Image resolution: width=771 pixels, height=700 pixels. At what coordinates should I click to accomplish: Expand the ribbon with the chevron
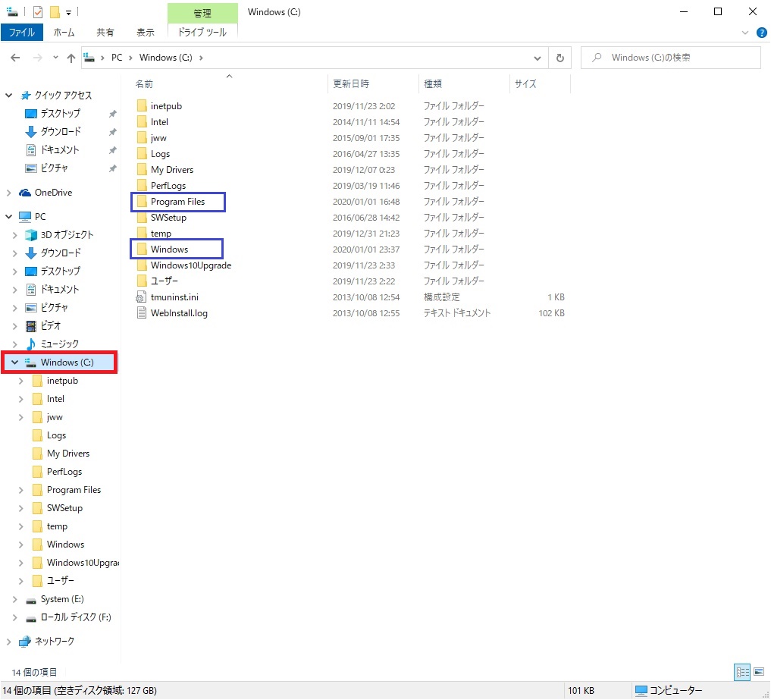745,33
